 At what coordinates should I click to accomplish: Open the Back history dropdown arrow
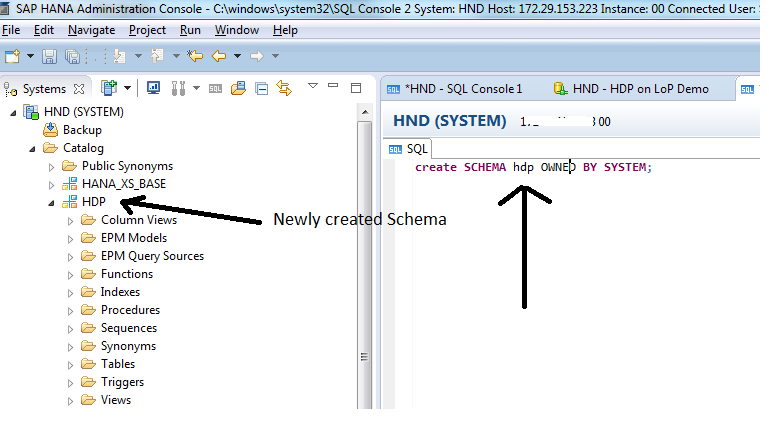(x=235, y=56)
